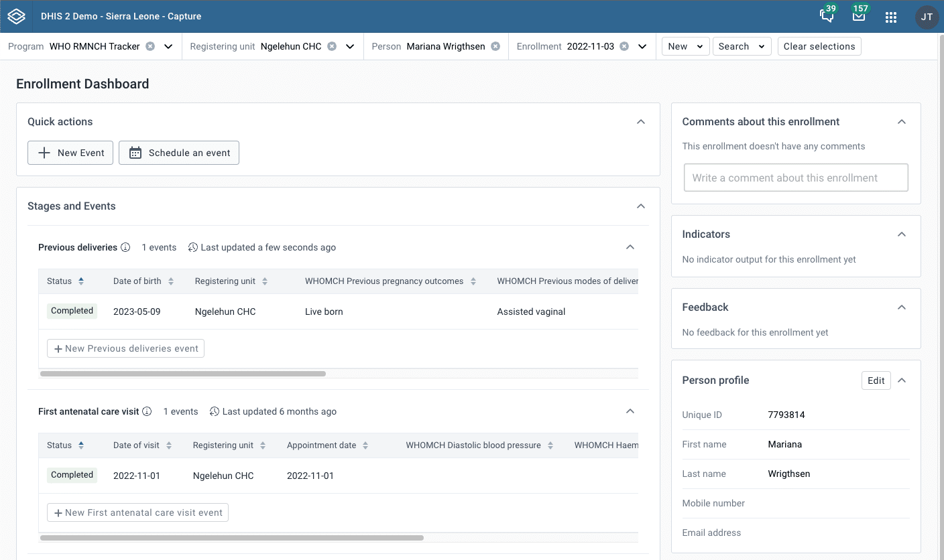Open the apps grid menu icon
The height and width of the screenshot is (560, 944).
tap(891, 17)
